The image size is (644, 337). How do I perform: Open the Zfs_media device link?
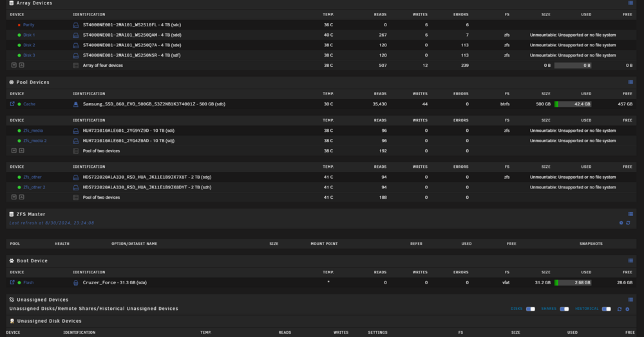click(33, 131)
